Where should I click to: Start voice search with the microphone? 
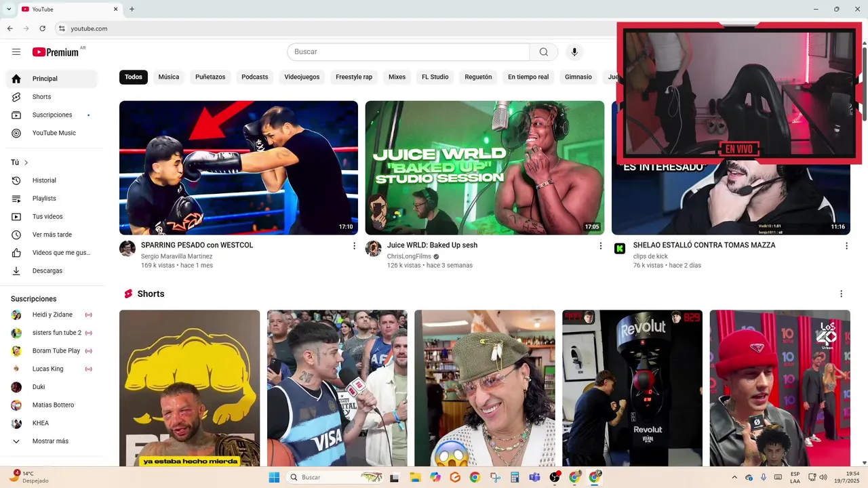[x=574, y=52]
